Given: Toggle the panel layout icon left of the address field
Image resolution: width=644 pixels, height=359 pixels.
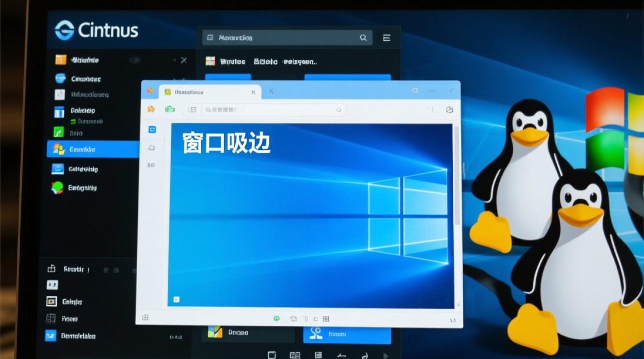Looking at the screenshot, I should pos(193,110).
